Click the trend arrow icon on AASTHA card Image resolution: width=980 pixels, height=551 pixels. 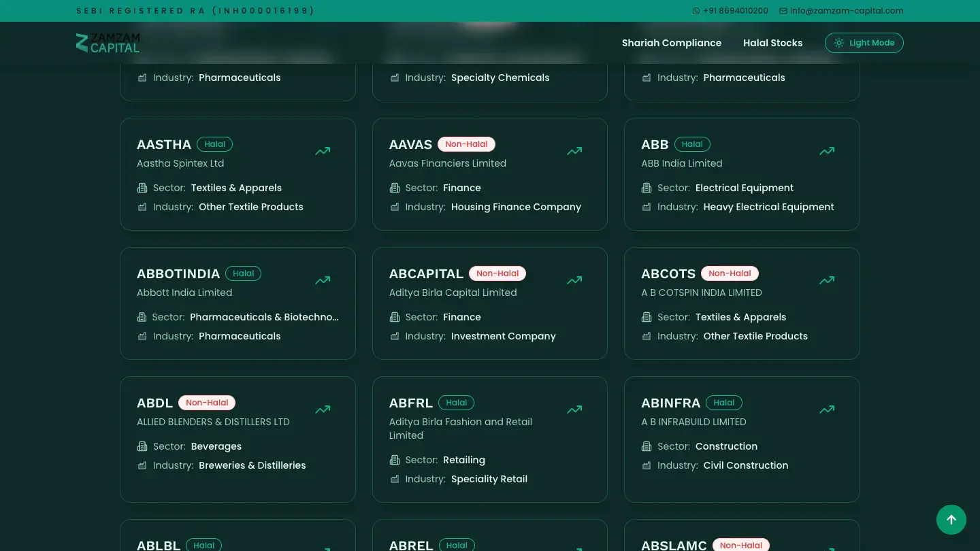(323, 151)
